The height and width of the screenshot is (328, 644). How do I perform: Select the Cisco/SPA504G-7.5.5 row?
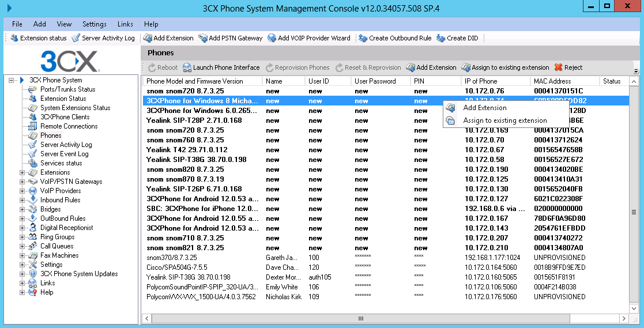(386, 267)
